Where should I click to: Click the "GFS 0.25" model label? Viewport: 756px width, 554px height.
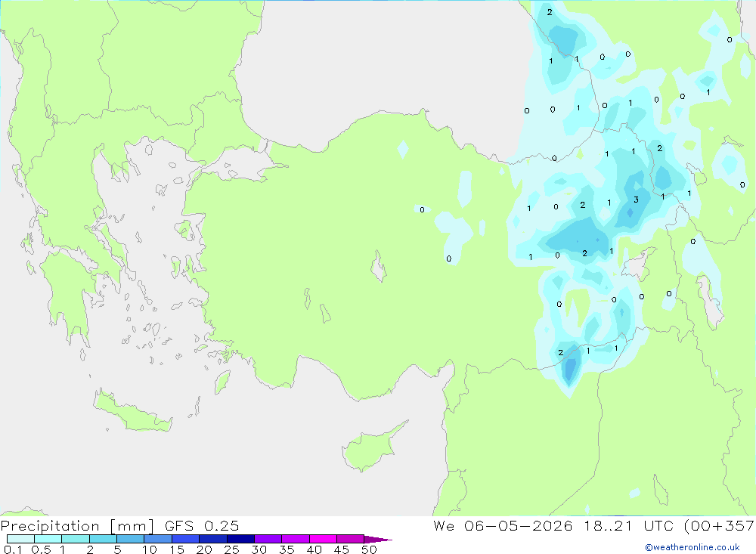tap(202, 525)
